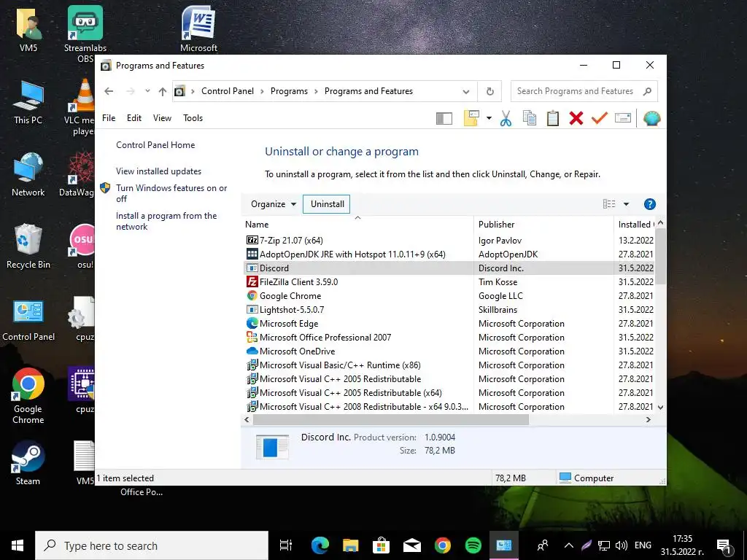Open View installed updates link

click(158, 171)
